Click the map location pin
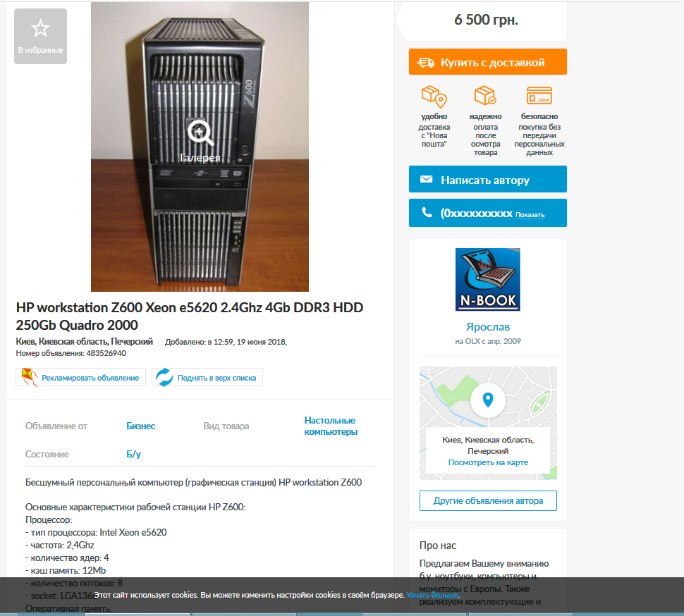The image size is (684, 616). click(488, 400)
